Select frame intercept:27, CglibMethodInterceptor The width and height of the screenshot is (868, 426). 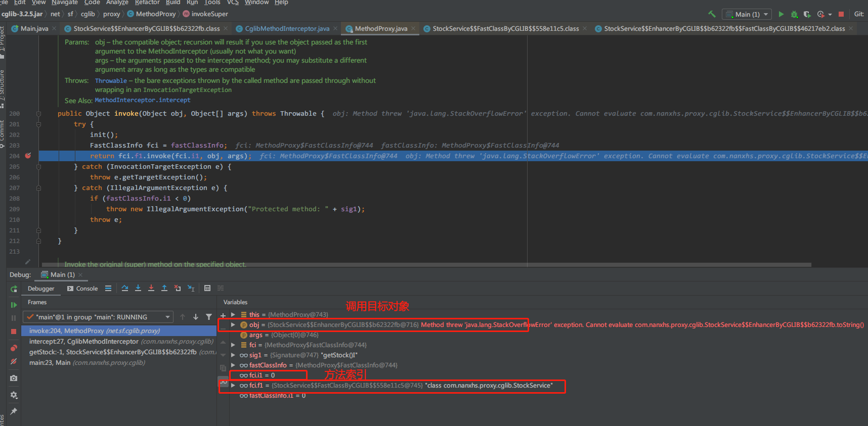119,342
